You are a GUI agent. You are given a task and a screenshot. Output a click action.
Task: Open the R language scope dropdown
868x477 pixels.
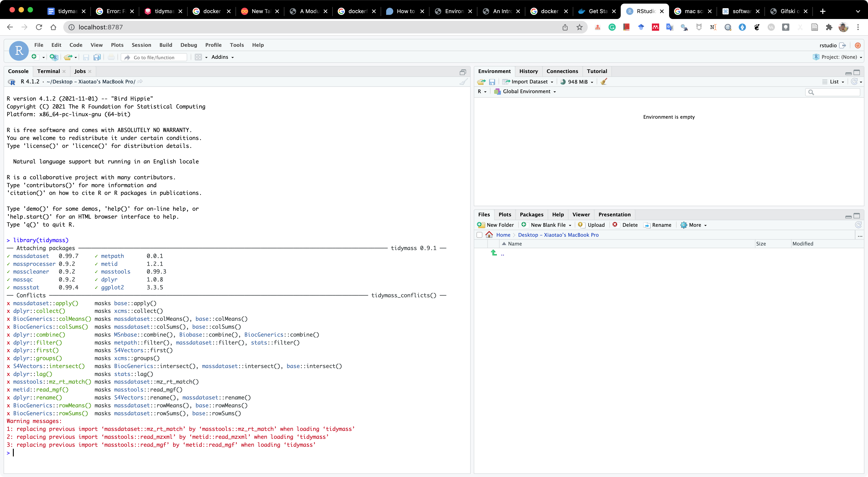pyautogui.click(x=482, y=91)
